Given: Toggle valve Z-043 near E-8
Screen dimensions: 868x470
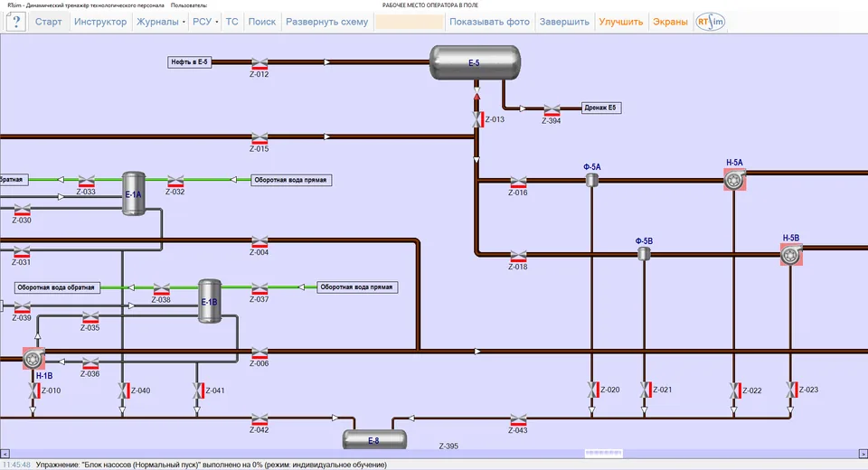Looking at the screenshot, I should point(518,420).
